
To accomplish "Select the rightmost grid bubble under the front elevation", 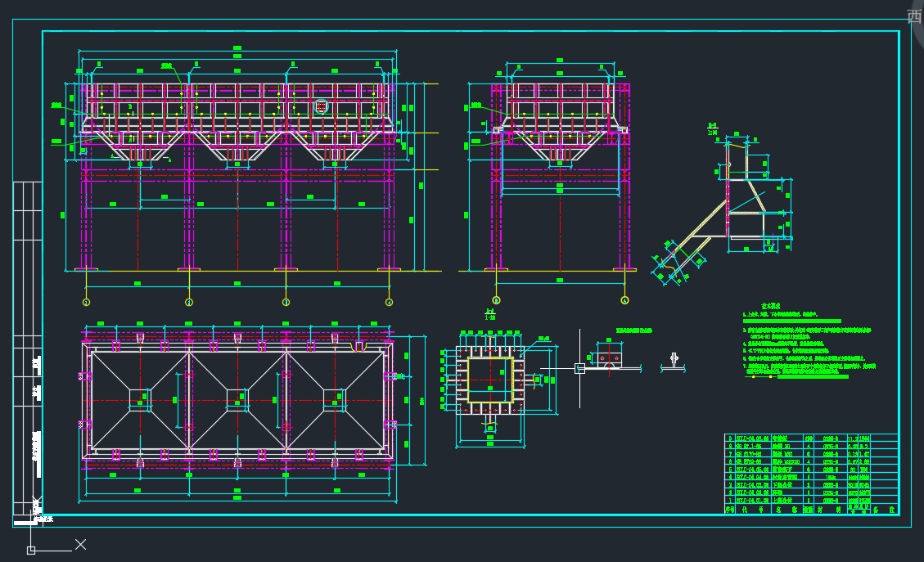I will [389, 302].
